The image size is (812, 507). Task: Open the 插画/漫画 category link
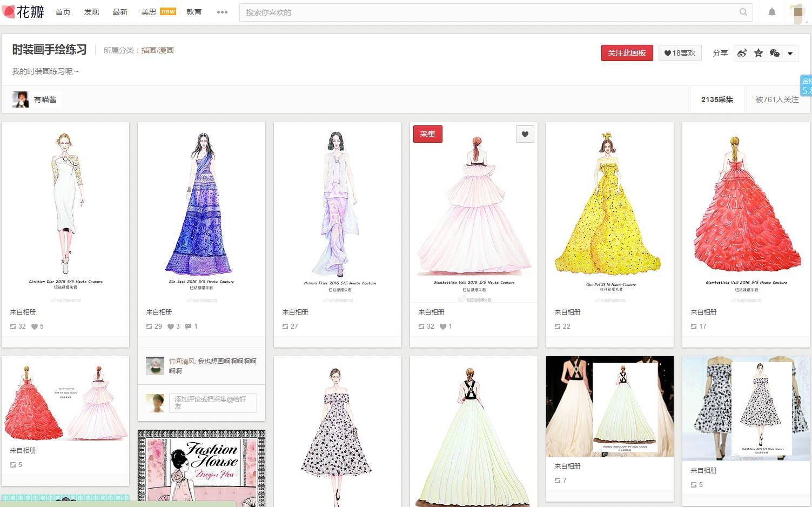coord(157,50)
